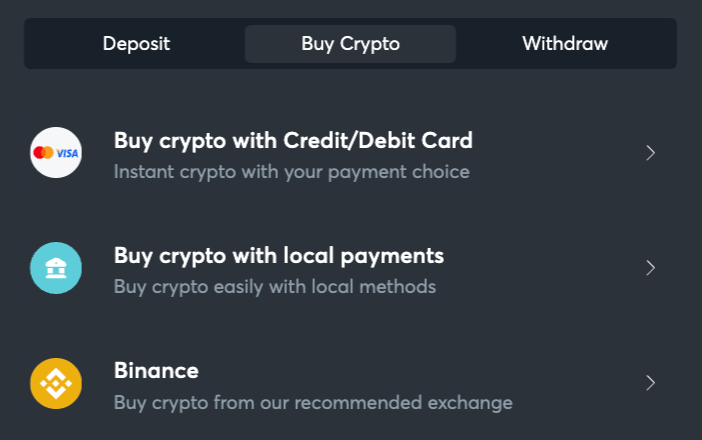
Task: Expand the Credit/Debit Card option chevron
Action: [650, 153]
